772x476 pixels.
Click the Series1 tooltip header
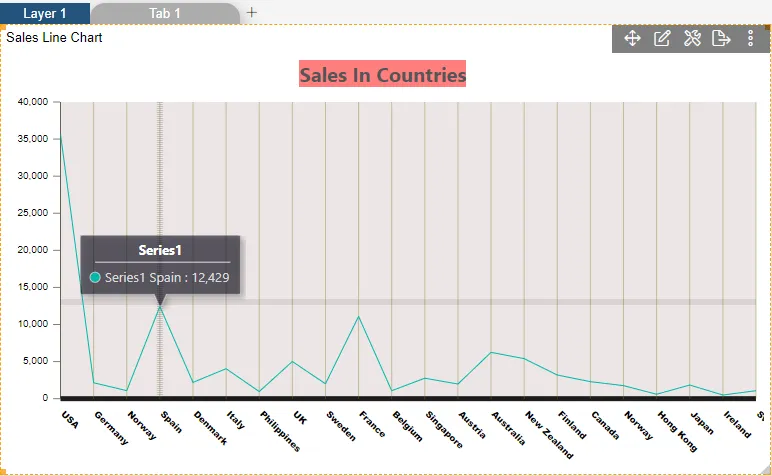(x=160, y=250)
